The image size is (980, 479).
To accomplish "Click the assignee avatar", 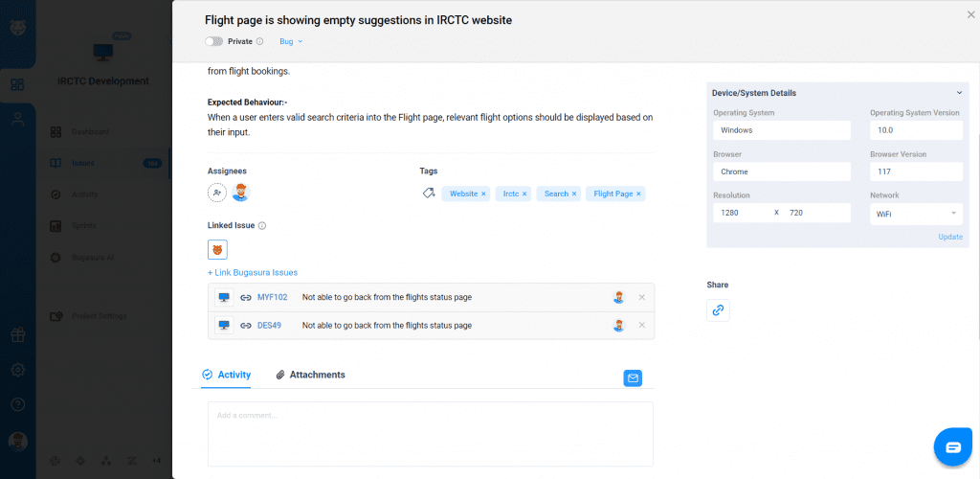I will pyautogui.click(x=240, y=193).
